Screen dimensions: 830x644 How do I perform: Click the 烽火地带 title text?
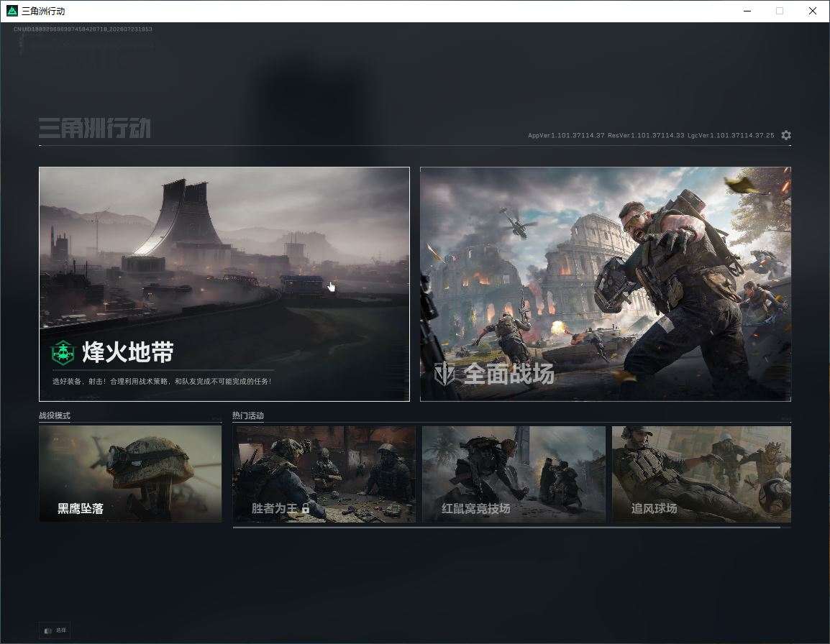[x=128, y=352]
